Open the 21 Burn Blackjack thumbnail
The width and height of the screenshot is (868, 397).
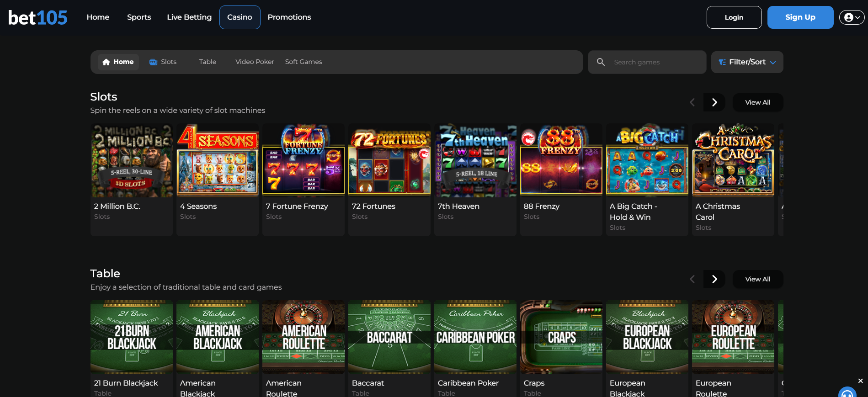tap(132, 337)
